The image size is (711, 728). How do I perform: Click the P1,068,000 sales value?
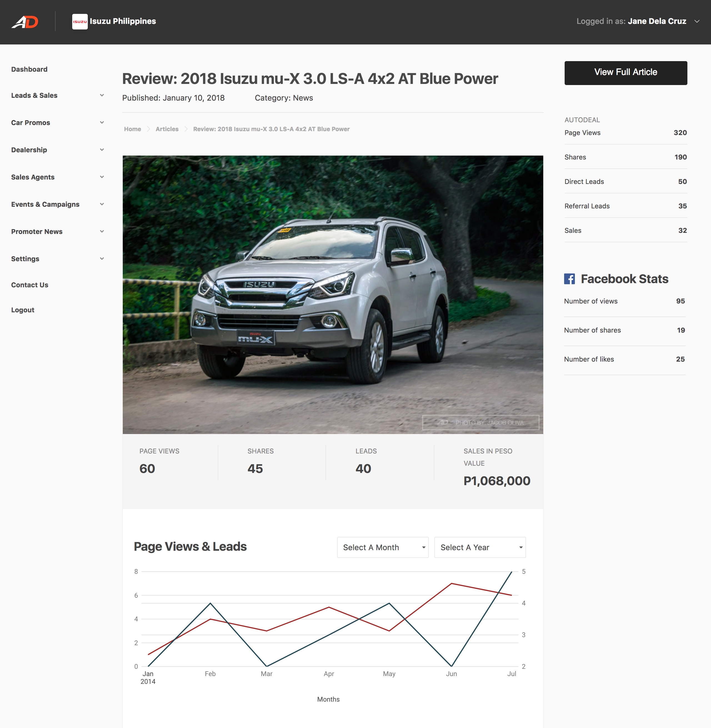(x=497, y=481)
